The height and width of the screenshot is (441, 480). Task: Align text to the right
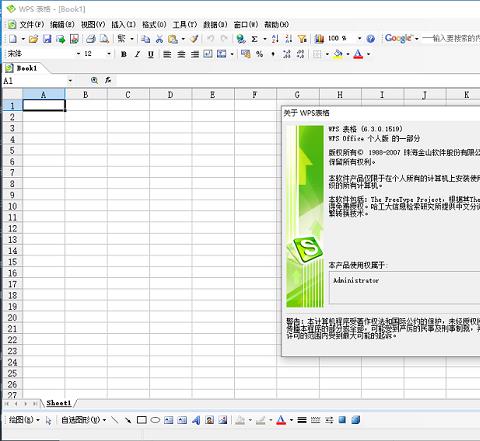point(195,54)
